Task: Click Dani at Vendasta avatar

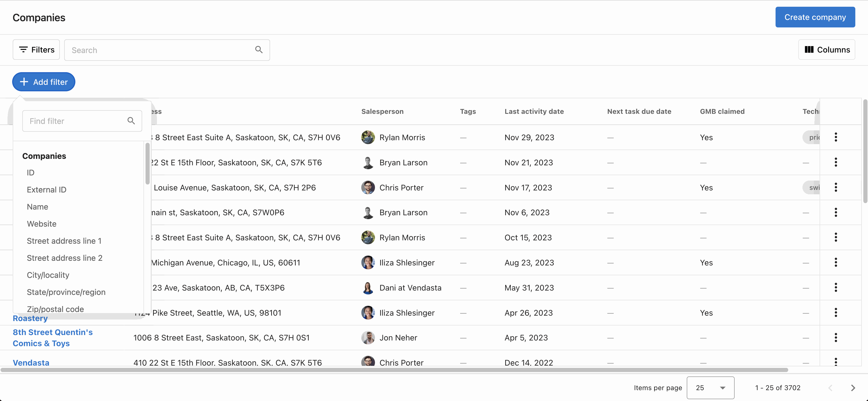Action: (368, 288)
